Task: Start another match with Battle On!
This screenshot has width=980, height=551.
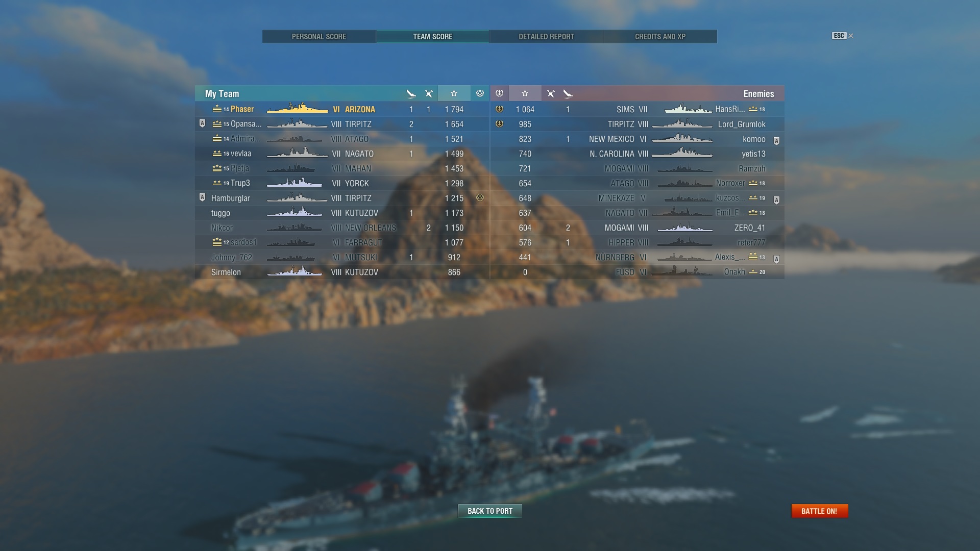Action: pyautogui.click(x=819, y=511)
